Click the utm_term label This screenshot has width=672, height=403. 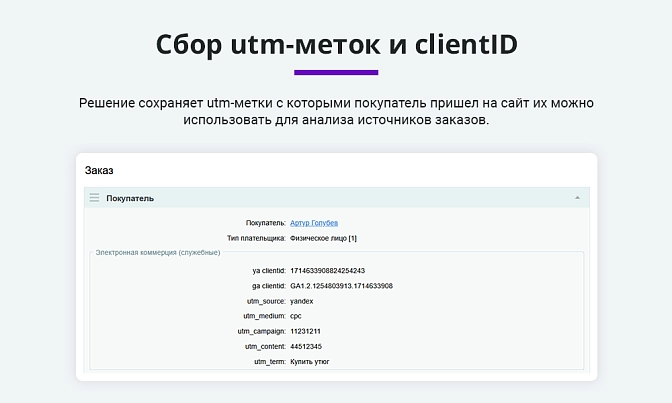tap(270, 362)
